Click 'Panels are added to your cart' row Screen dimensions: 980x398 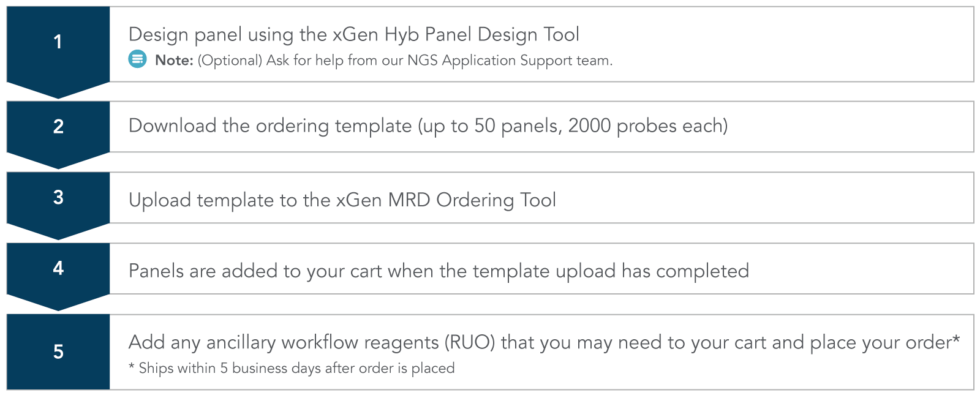[541, 269]
